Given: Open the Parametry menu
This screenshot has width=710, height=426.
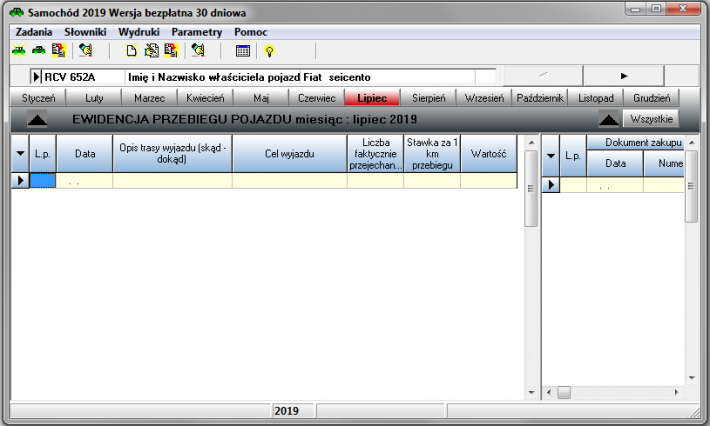Looking at the screenshot, I should [x=197, y=32].
